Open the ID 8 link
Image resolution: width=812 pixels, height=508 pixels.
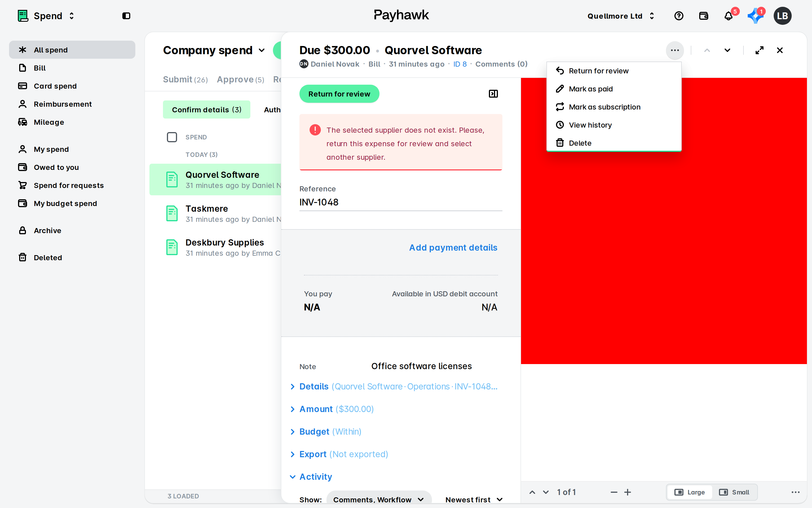[x=460, y=64]
